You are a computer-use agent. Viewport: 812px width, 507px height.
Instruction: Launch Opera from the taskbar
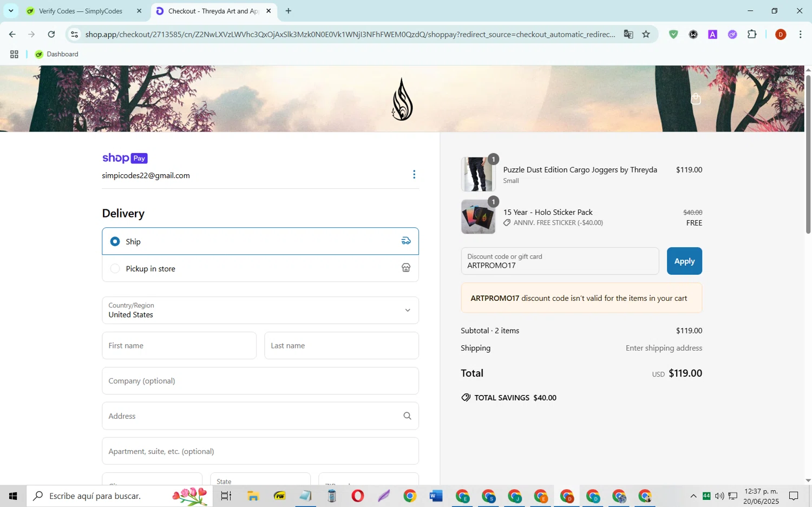[357, 496]
